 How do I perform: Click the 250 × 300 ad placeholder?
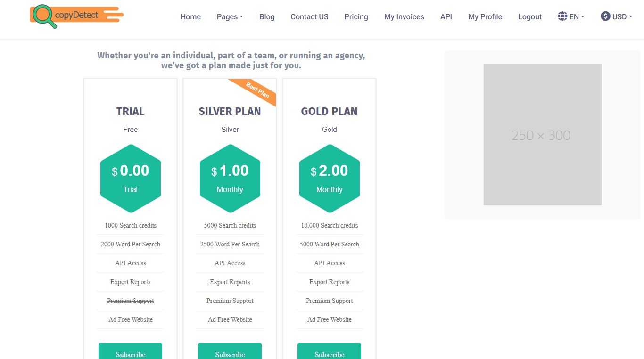542,135
